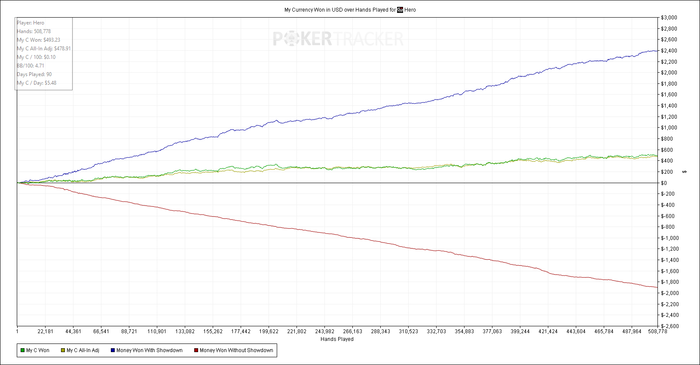Click 'My C / 100: $0.10' stat line

pyautogui.click(x=37, y=57)
